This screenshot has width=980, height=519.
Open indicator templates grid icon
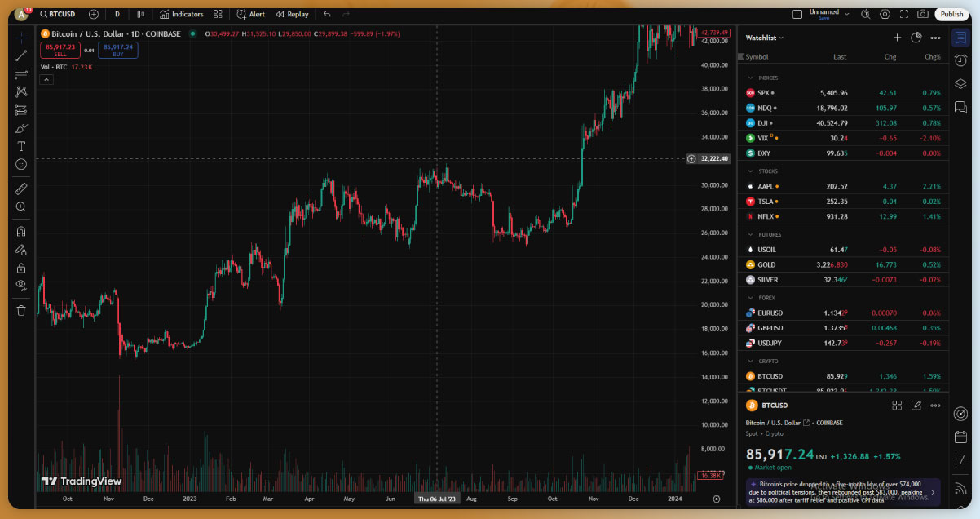tap(218, 14)
